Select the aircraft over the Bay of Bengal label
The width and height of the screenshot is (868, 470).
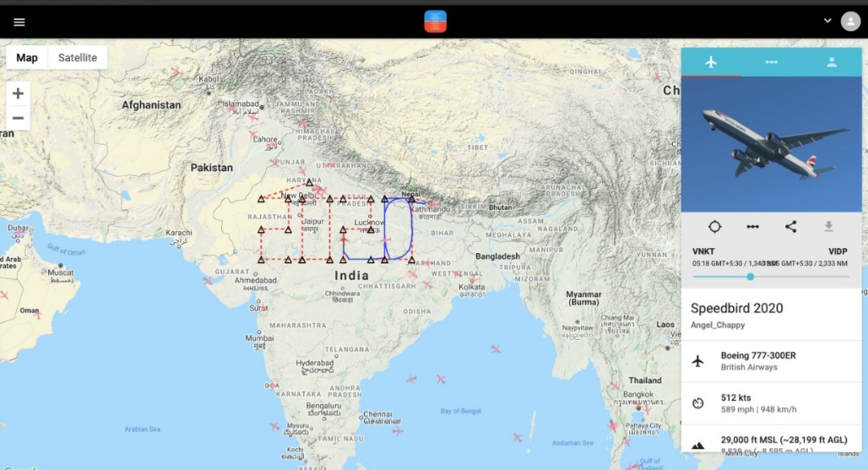(440, 379)
